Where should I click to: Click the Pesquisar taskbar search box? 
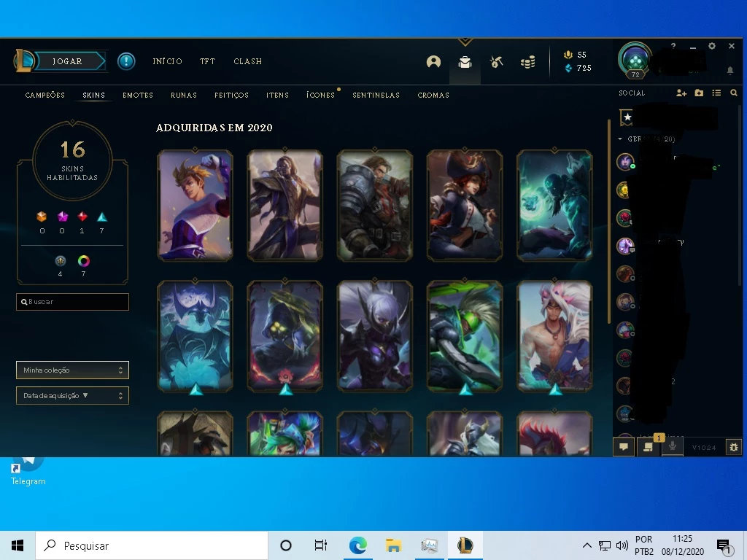(152, 545)
